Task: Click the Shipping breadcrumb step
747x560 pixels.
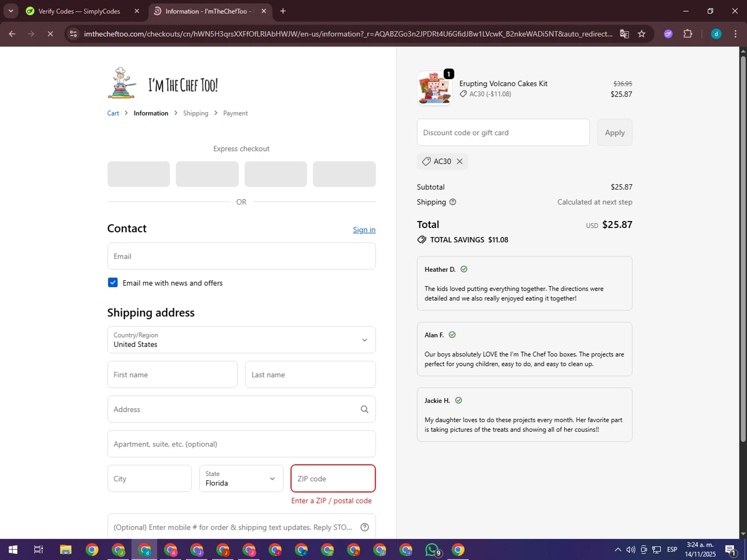Action: tap(196, 113)
